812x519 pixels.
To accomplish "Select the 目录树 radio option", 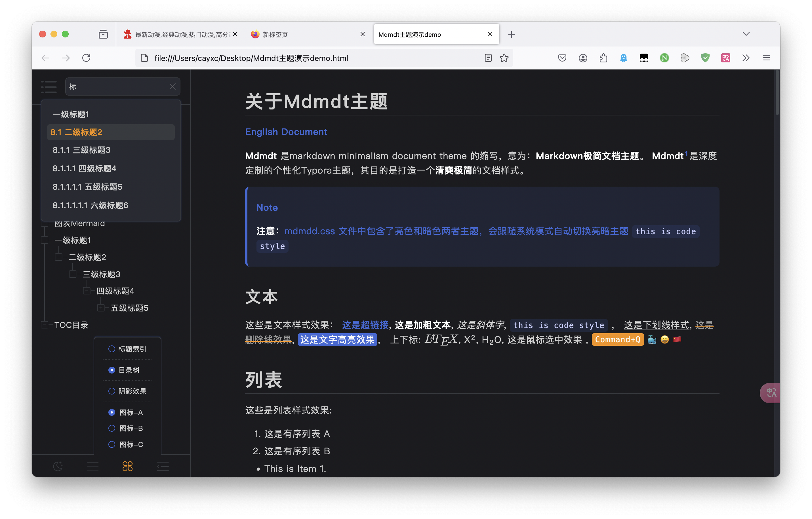I will [x=112, y=370].
